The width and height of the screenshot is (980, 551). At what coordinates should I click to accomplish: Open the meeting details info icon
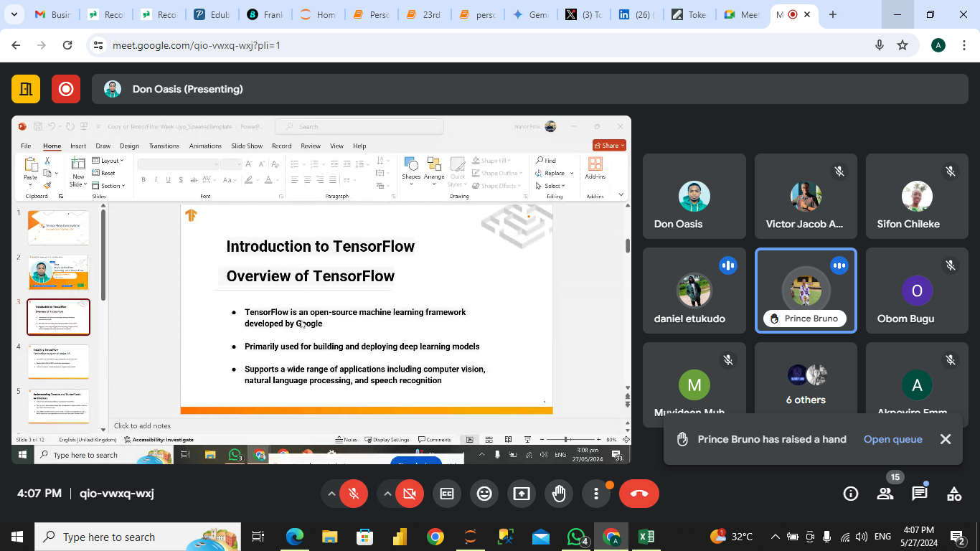851,494
